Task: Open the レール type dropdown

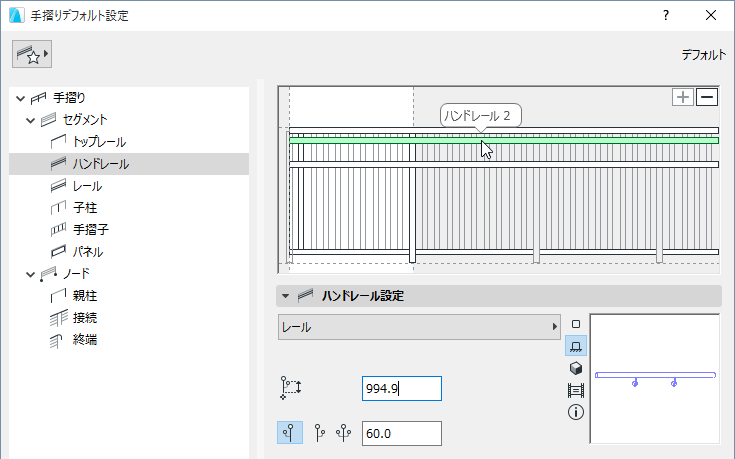Action: pos(420,327)
